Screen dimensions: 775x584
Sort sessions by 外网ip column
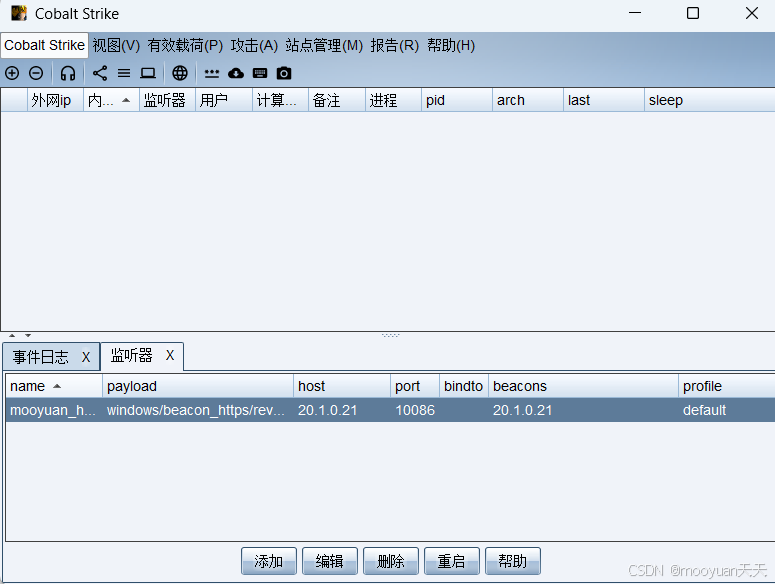[x=55, y=100]
